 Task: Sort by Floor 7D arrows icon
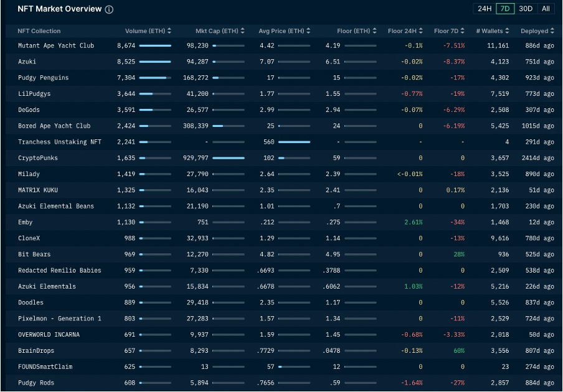[463, 31]
